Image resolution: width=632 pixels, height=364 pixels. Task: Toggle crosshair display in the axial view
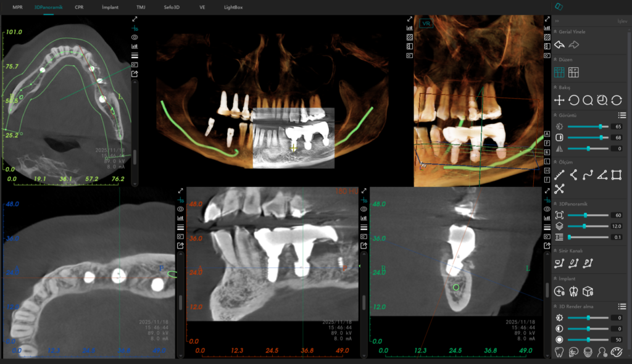tap(135, 28)
